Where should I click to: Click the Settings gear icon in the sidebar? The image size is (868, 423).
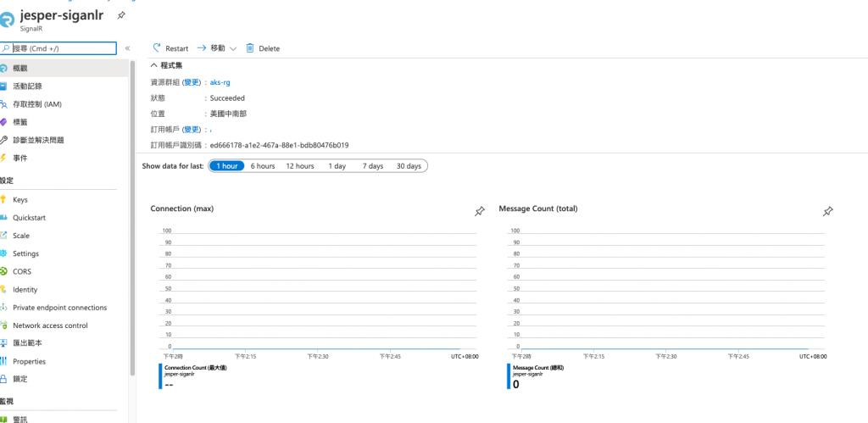point(4,253)
